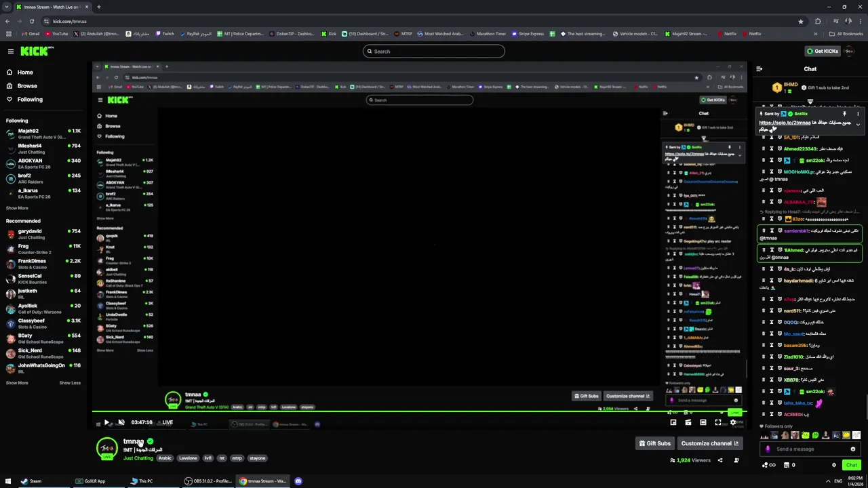Show more recommended channels

pos(17,383)
